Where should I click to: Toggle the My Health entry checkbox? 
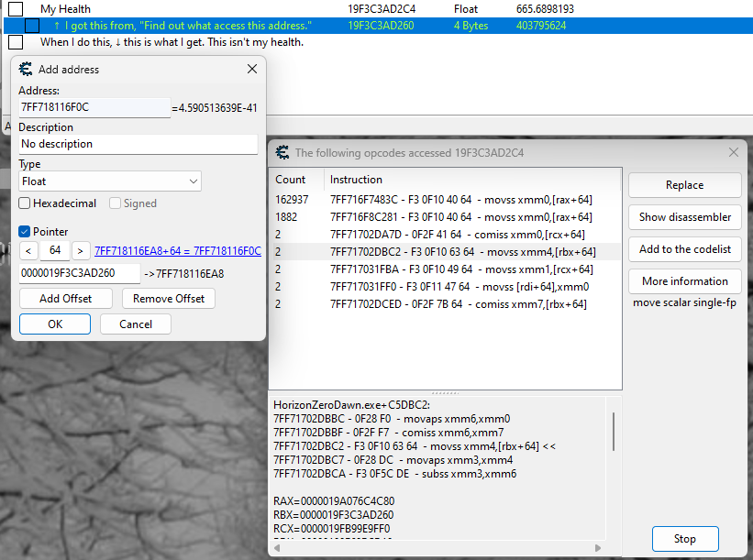[16, 8]
